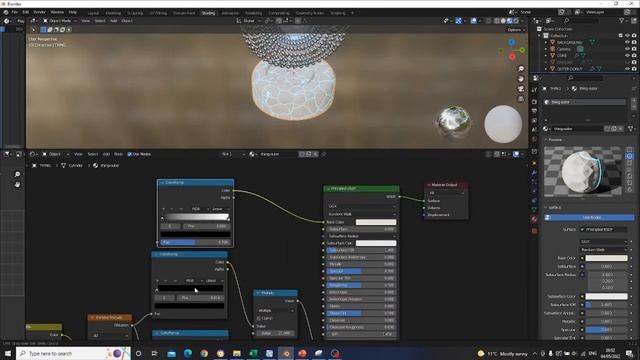Click the Base Color swatch in Principled node
This screenshot has width=640, height=360.
[x=376, y=222]
